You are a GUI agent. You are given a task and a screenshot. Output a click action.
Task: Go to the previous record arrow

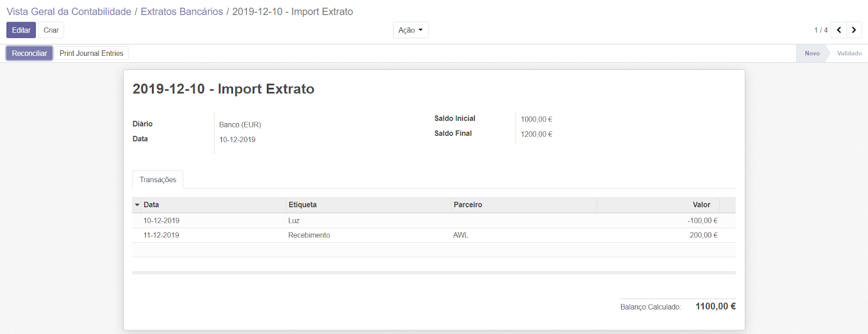click(839, 30)
